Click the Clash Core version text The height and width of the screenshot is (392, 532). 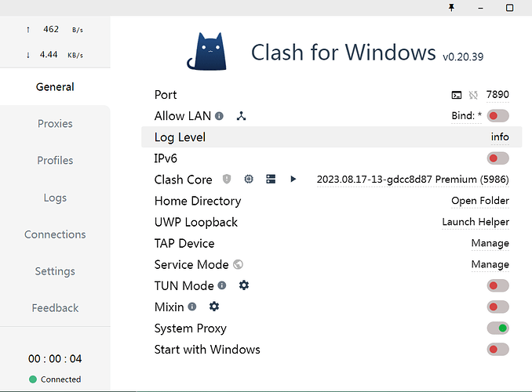(413, 180)
